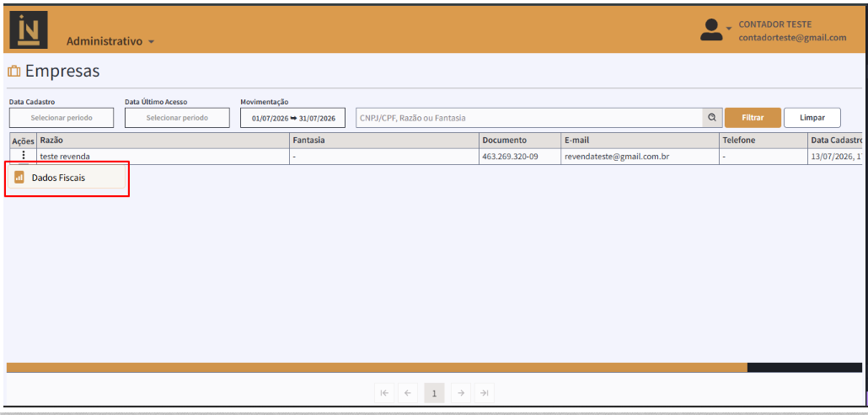Click the contadorteste@gmail.com email text
This screenshot has width=868, height=415.
pyautogui.click(x=792, y=38)
